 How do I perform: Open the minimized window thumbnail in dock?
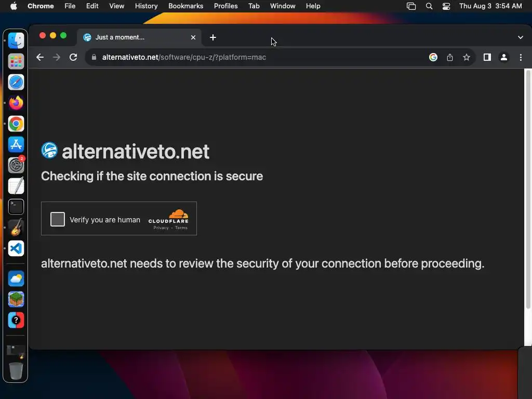(x=16, y=352)
